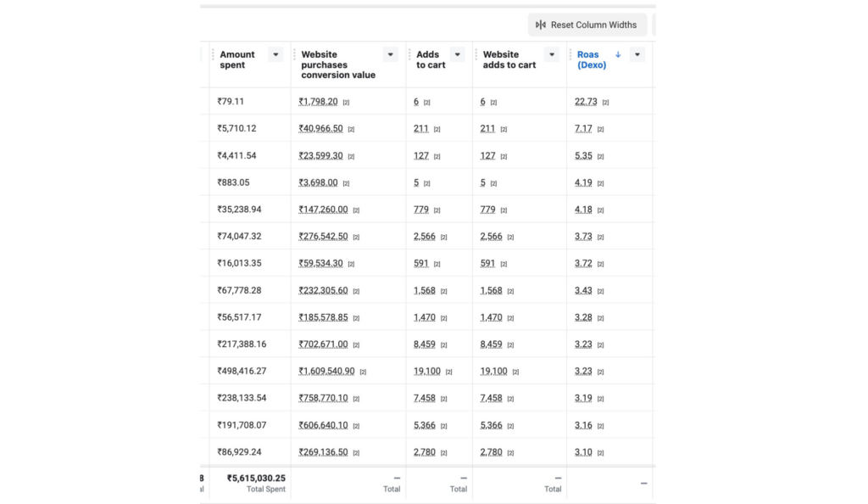Expand Website purchases conversion value column menu
868x504 pixels.
pyautogui.click(x=390, y=55)
